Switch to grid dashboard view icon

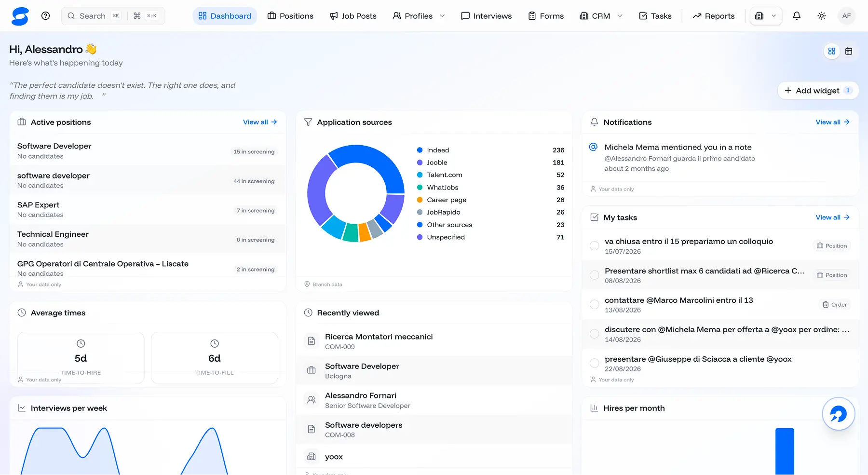832,51
